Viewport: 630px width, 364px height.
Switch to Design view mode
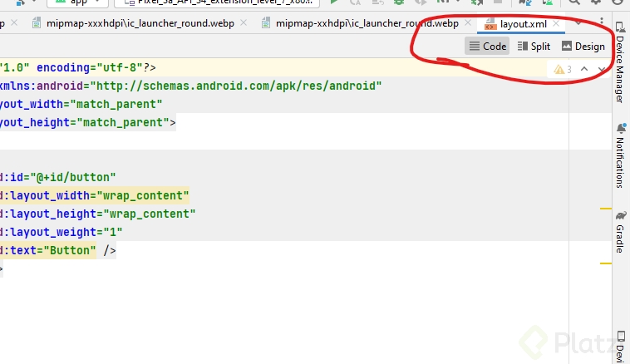pyautogui.click(x=583, y=47)
